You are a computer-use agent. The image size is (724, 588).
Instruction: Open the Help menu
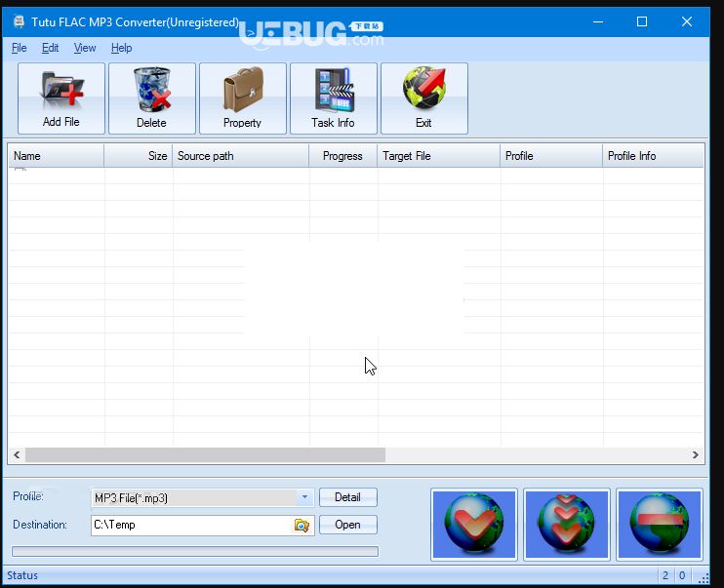(x=121, y=48)
